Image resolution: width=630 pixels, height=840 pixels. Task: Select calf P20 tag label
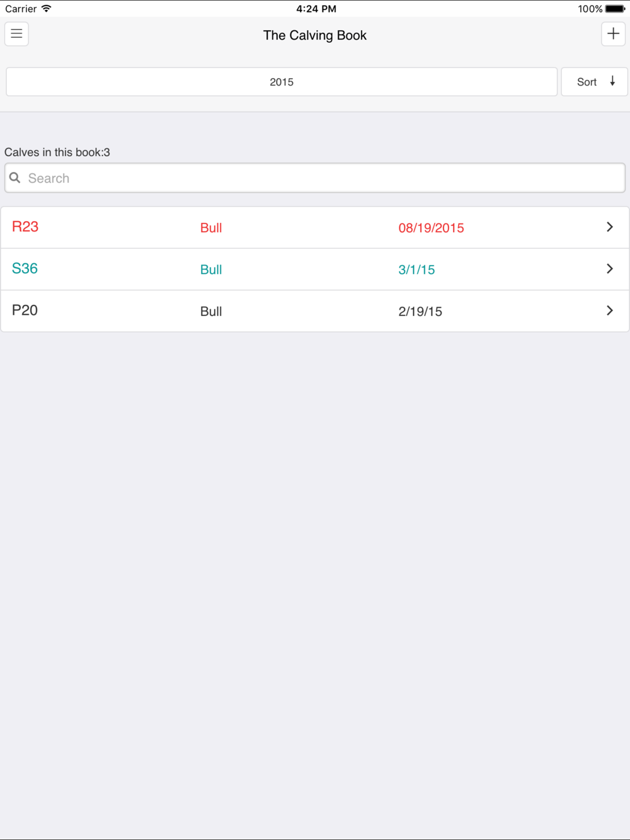pyautogui.click(x=25, y=310)
